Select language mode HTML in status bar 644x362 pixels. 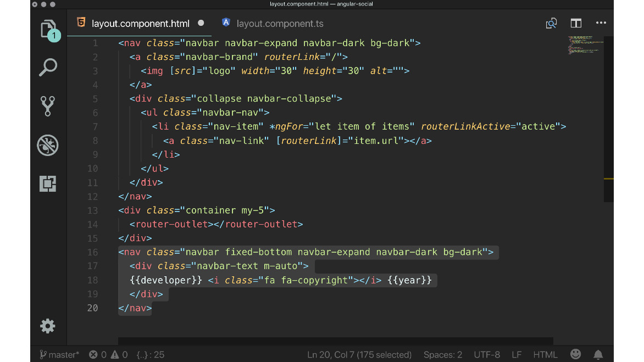click(546, 355)
